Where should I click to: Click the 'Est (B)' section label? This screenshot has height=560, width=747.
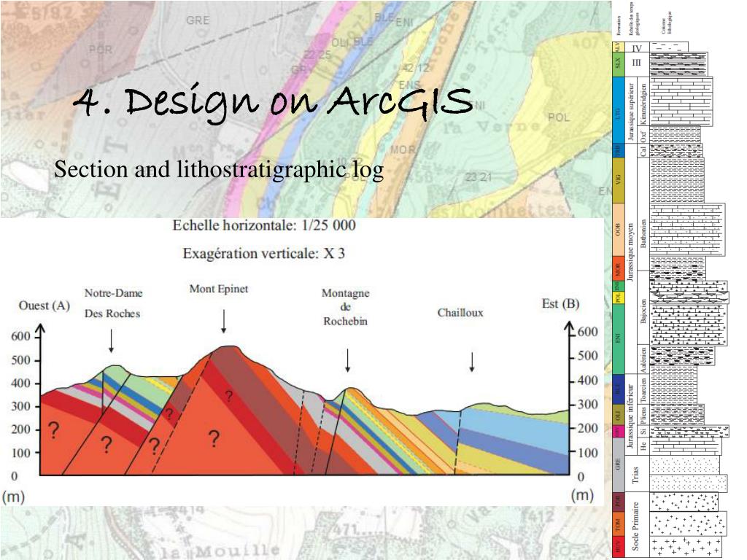click(560, 304)
